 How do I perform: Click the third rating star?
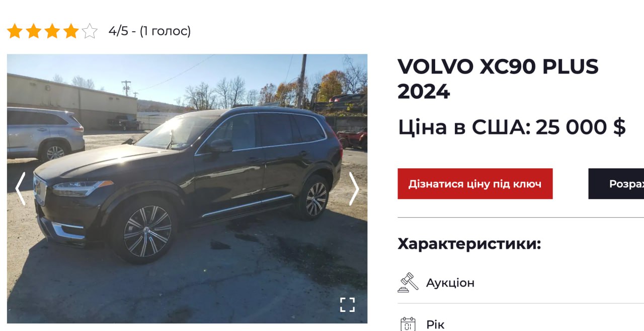coord(52,31)
